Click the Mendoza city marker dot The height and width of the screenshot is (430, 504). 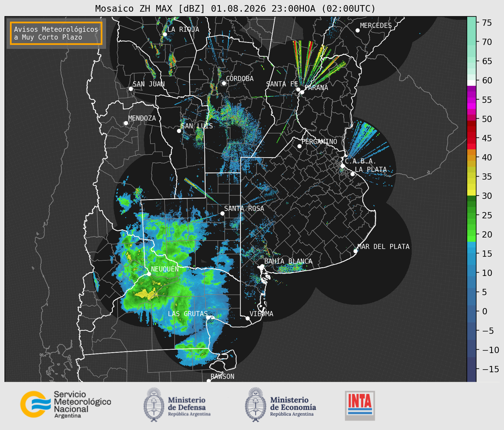pos(126,123)
